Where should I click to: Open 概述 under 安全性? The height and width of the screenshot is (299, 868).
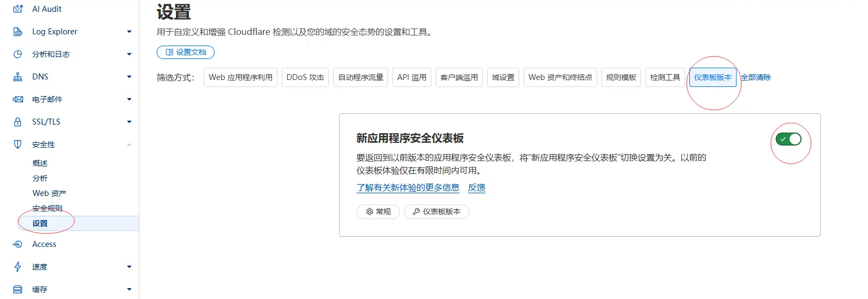point(40,163)
